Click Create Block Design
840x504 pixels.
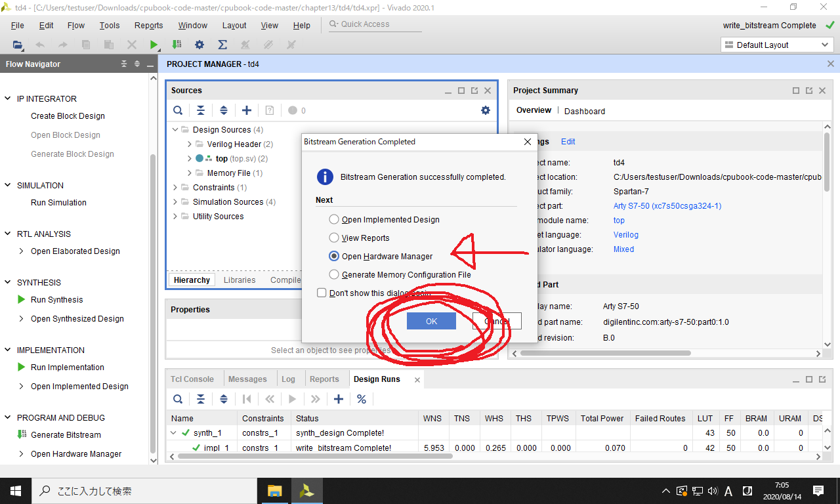coord(68,115)
